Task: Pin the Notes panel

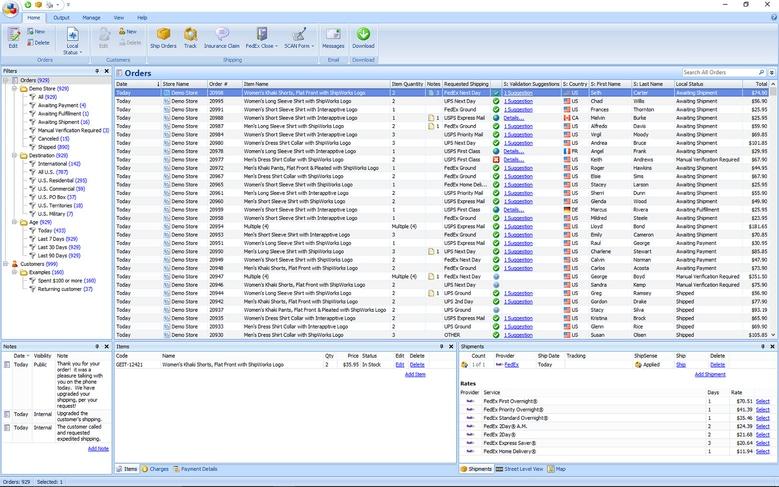Action: (97, 346)
